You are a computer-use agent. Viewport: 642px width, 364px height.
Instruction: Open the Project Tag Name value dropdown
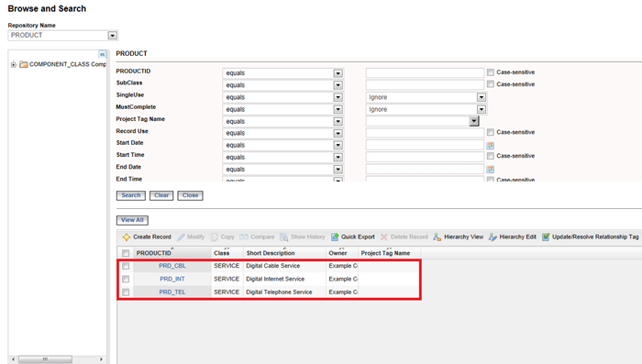click(x=474, y=121)
